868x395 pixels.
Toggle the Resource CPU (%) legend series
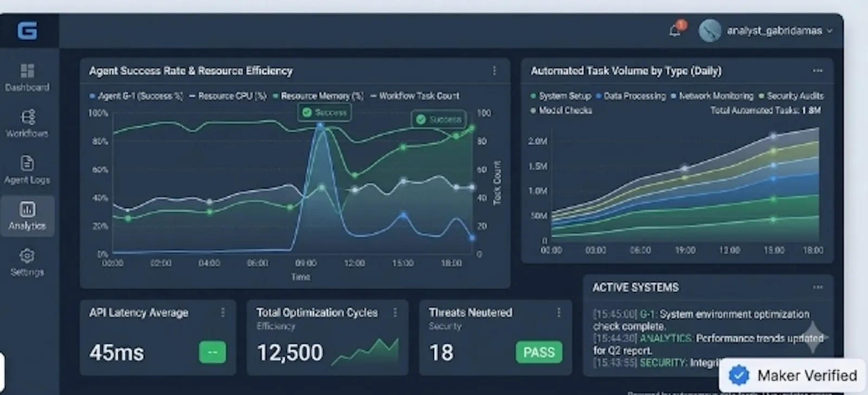tap(228, 96)
